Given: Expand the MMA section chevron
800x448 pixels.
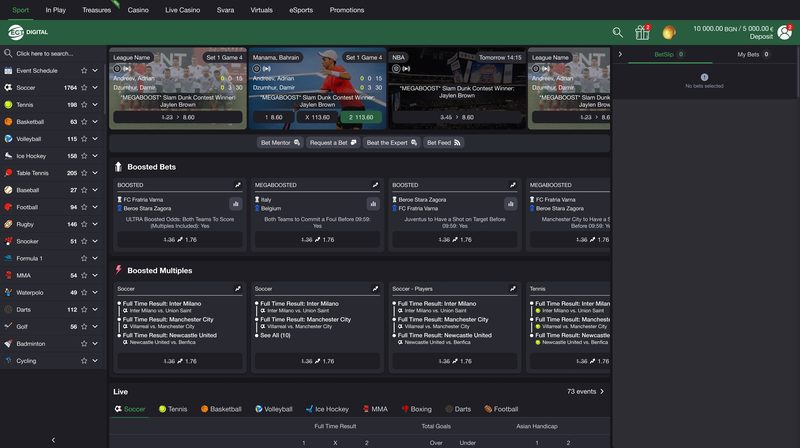Looking at the screenshot, I should click(x=95, y=276).
